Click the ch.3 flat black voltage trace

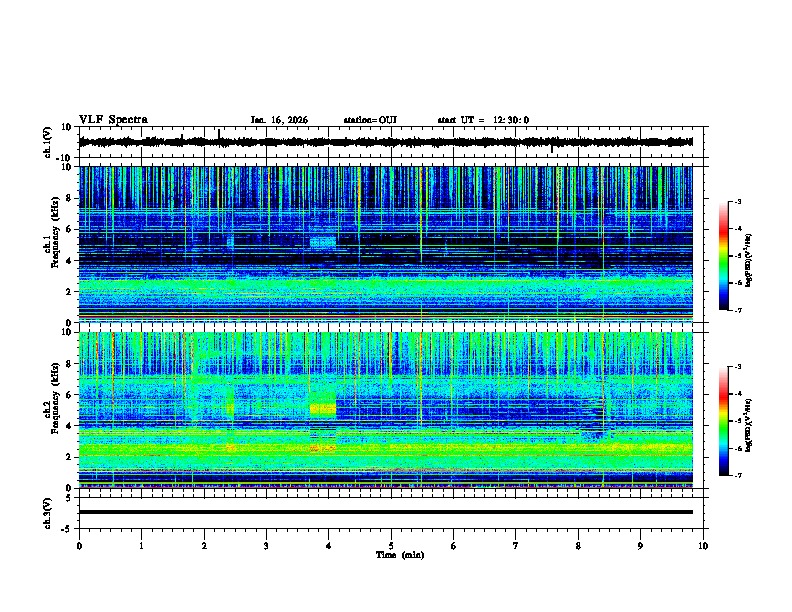[385, 512]
